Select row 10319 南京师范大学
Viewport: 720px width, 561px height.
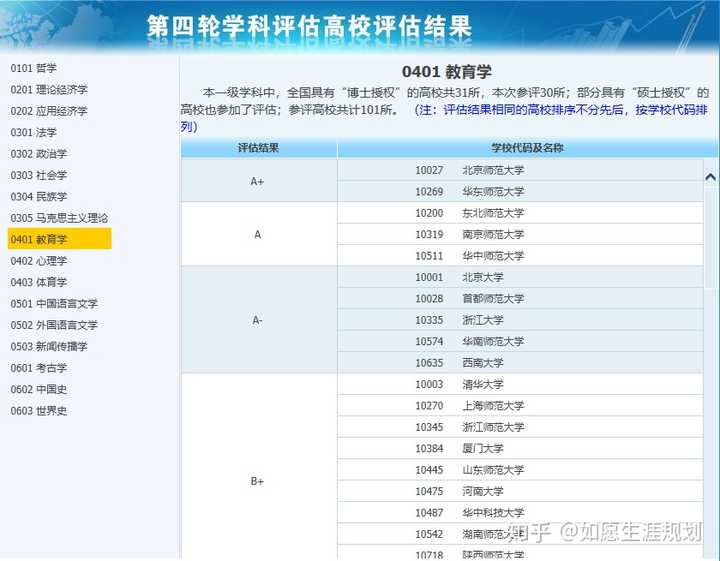pyautogui.click(x=520, y=235)
